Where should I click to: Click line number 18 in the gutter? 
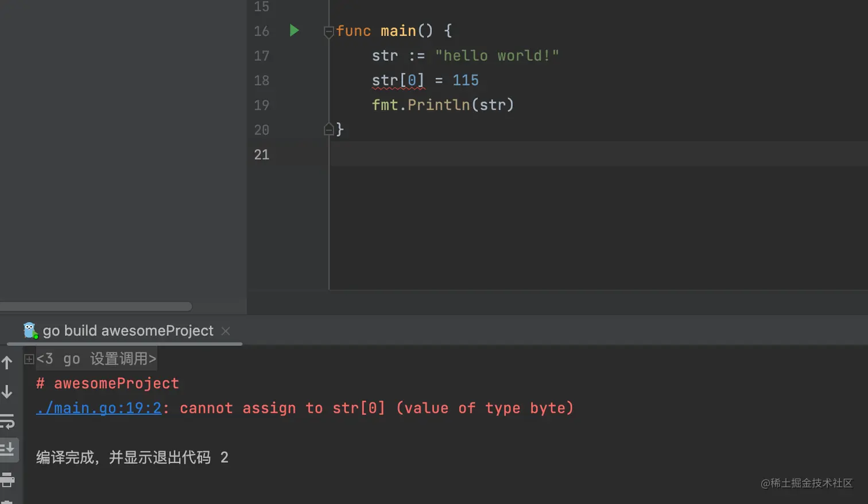[261, 80]
